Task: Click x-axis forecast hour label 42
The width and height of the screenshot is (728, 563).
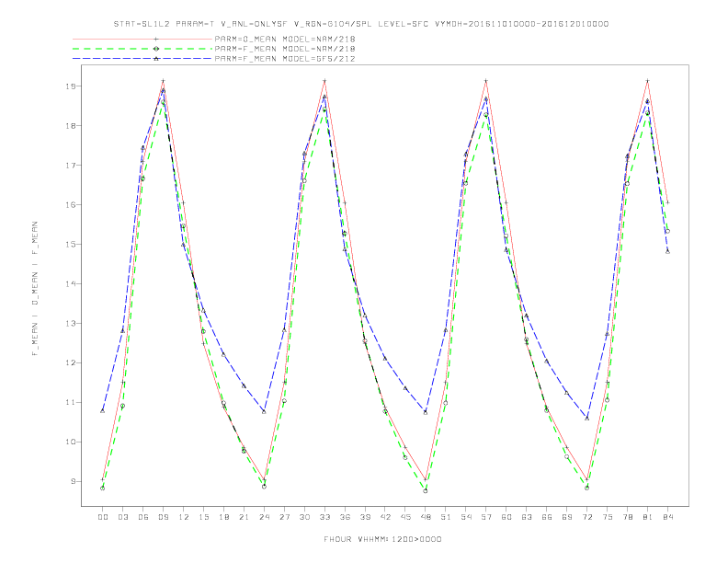Action: (385, 517)
